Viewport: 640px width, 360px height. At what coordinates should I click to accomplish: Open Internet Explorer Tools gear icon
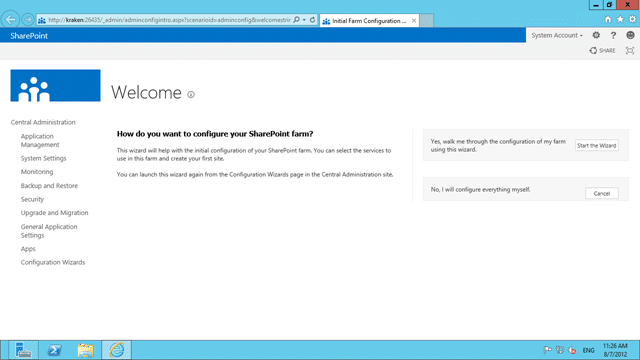tap(632, 19)
